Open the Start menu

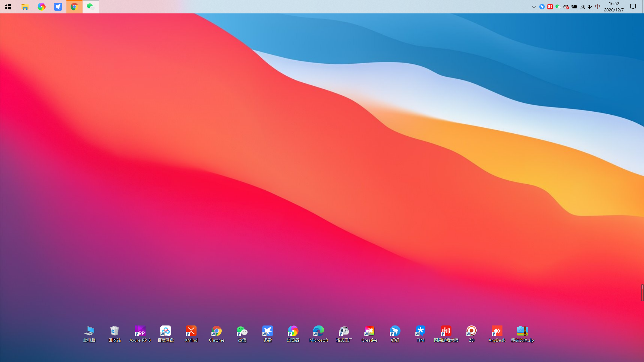tap(8, 7)
